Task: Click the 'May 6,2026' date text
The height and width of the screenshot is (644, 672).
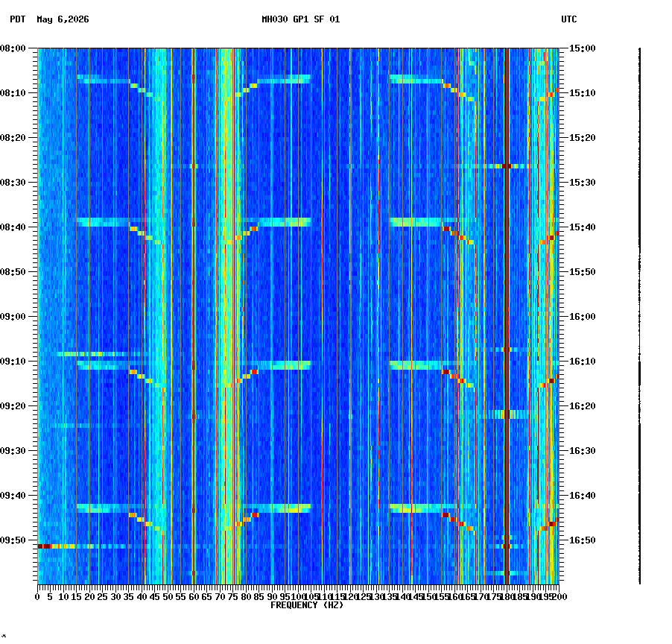Action: click(x=63, y=19)
